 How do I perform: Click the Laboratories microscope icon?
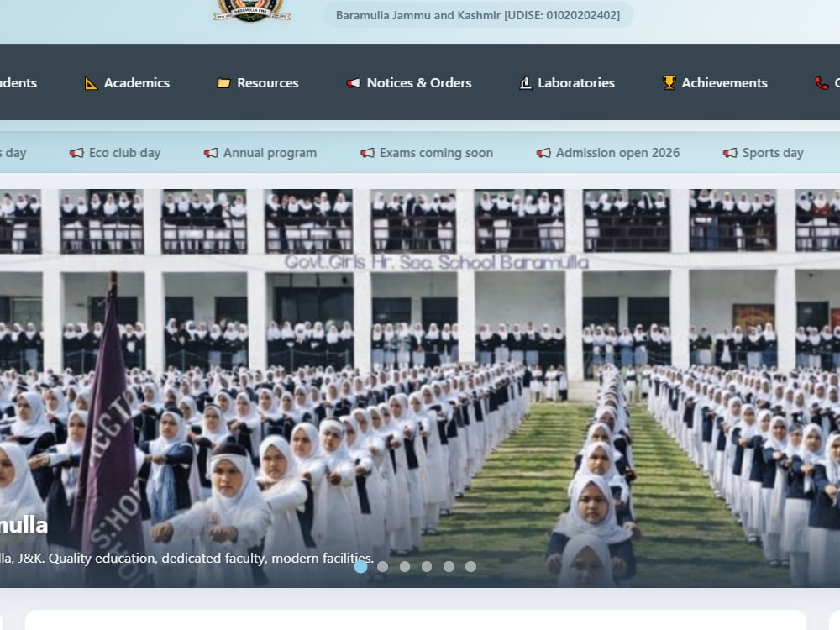(x=526, y=83)
